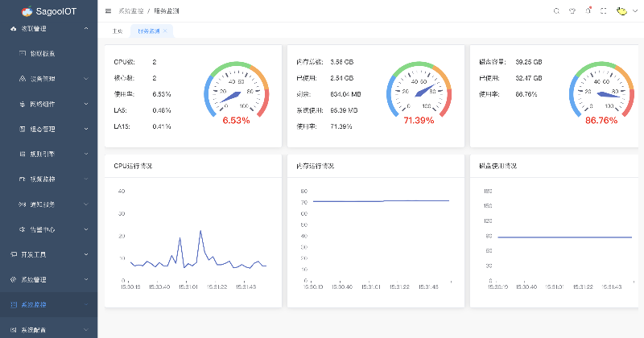Toggle the sidebar with the hamburger icon
Image resolution: width=644 pixels, height=338 pixels.
pyautogui.click(x=108, y=11)
